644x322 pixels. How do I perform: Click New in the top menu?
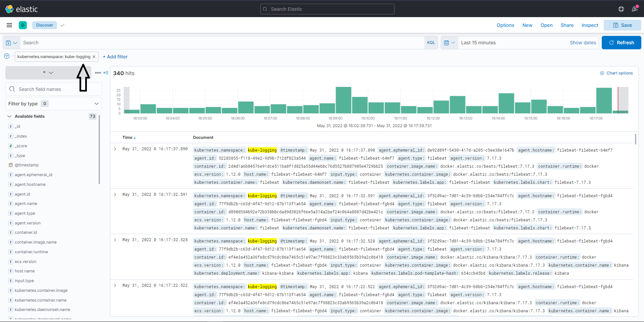[x=527, y=25]
